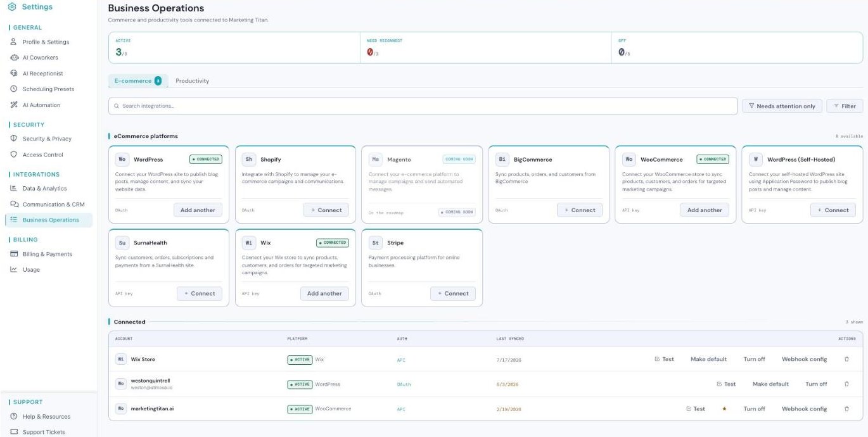
Task: Delete the marketingtitan.ai connection
Action: click(846, 408)
